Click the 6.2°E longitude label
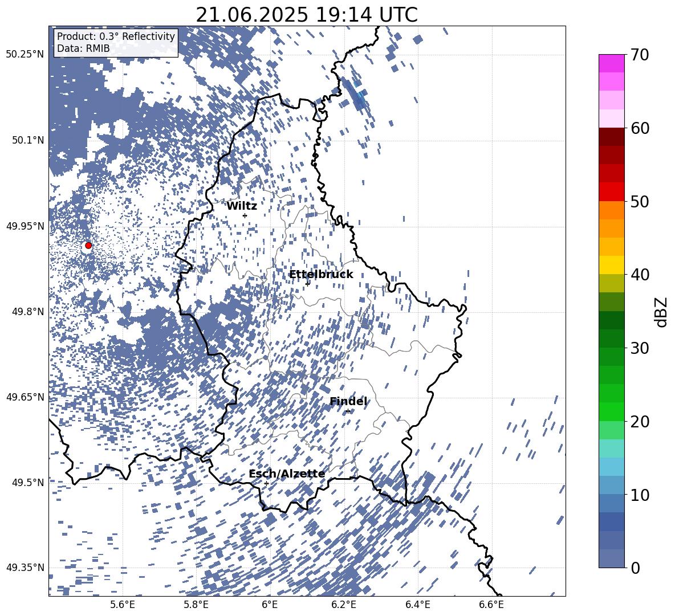Image resolution: width=675 pixels, height=616 pixels. [344, 605]
